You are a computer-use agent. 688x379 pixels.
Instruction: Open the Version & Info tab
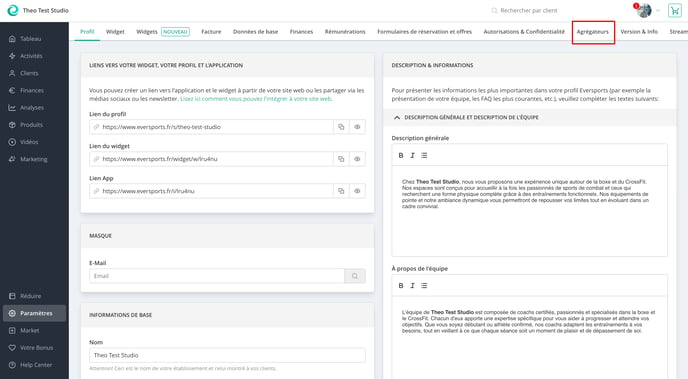[639, 32]
